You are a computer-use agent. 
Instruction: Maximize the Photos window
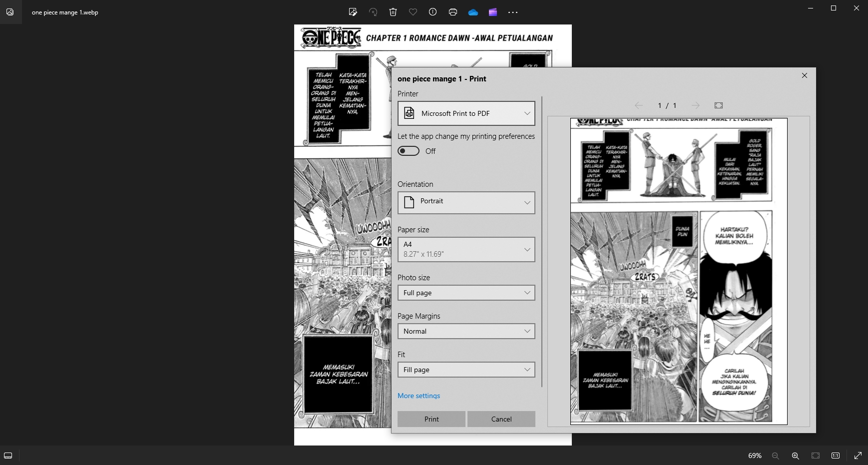(834, 8)
